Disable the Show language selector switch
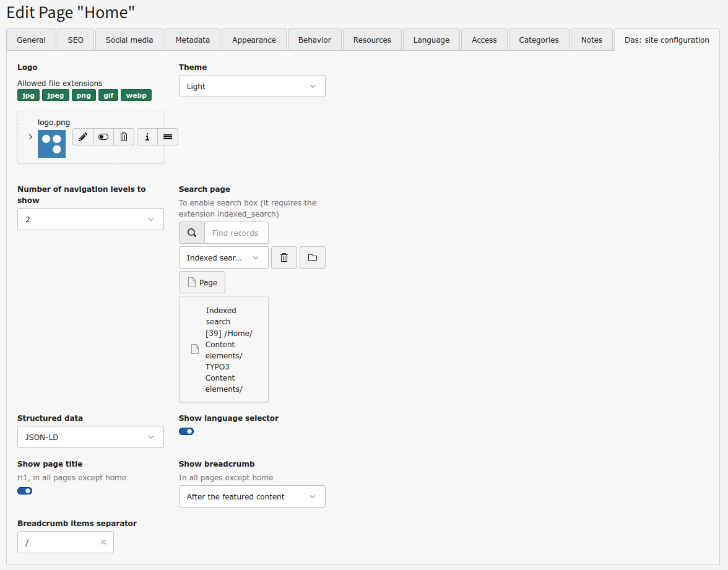The image size is (728, 570). point(186,431)
